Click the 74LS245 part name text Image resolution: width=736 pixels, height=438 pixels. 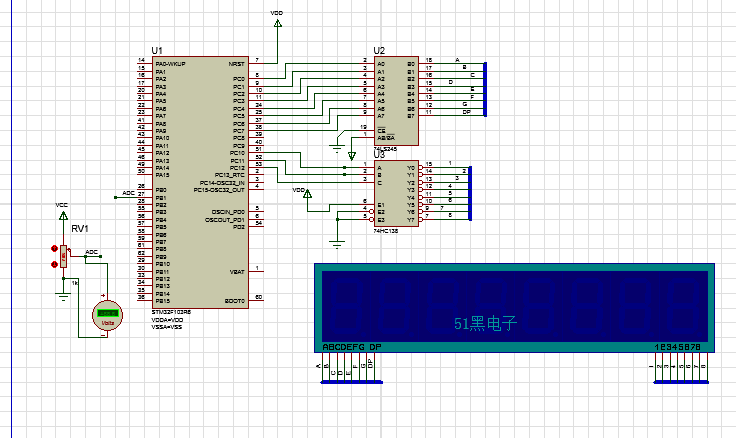385,149
